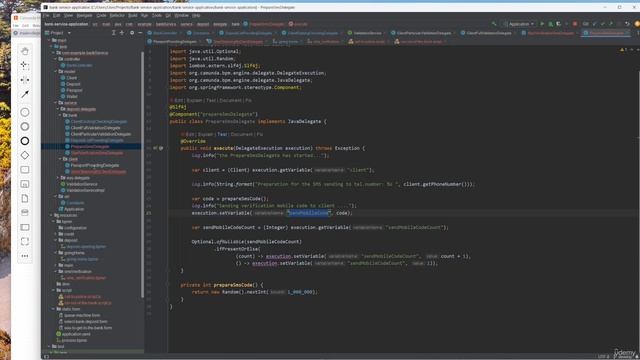Collapse the bpmn folder
640x360 pixels.
pyautogui.click(x=53, y=222)
